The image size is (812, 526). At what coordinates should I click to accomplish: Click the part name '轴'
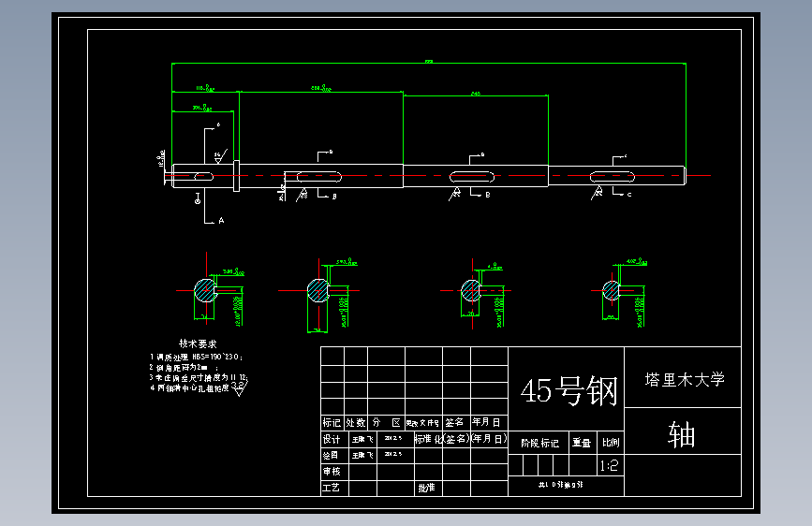click(x=681, y=434)
